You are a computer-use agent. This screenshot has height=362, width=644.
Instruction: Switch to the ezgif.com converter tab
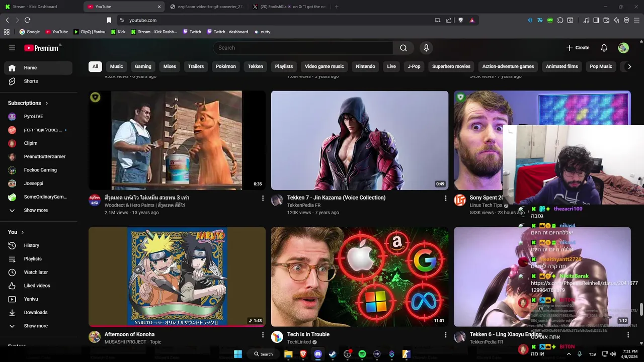(x=206, y=7)
